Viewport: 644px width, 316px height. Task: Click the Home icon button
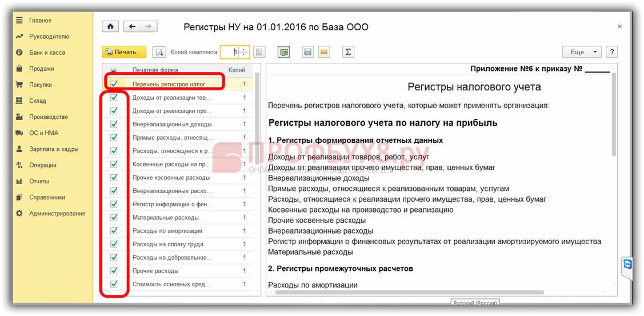pyautogui.click(x=110, y=27)
